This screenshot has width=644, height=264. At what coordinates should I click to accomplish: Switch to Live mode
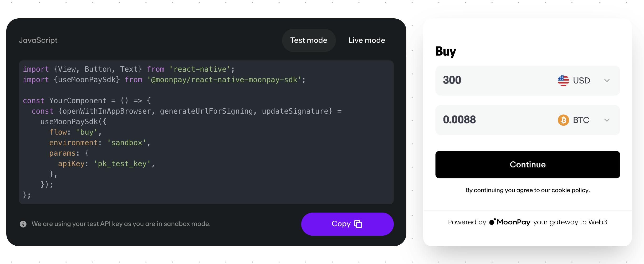point(367,40)
